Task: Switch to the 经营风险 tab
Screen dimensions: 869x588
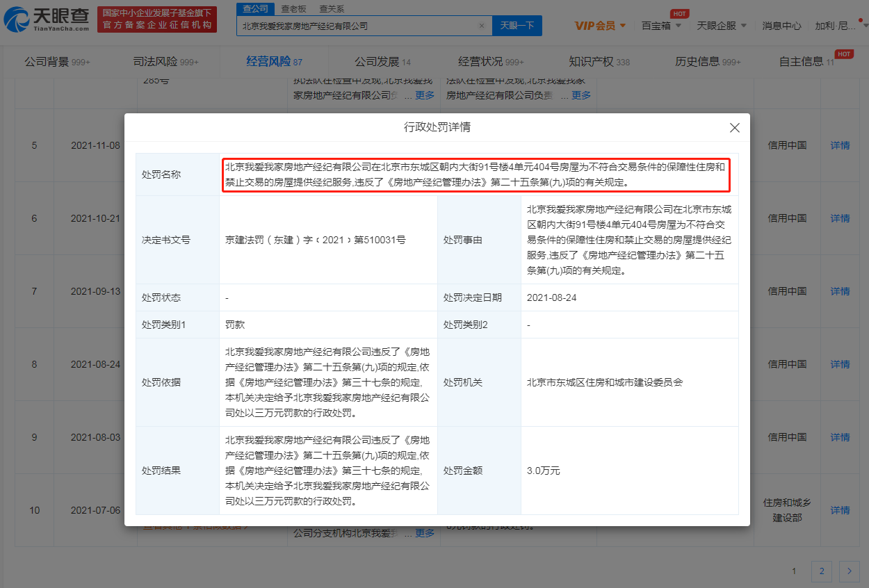Action: pos(274,62)
